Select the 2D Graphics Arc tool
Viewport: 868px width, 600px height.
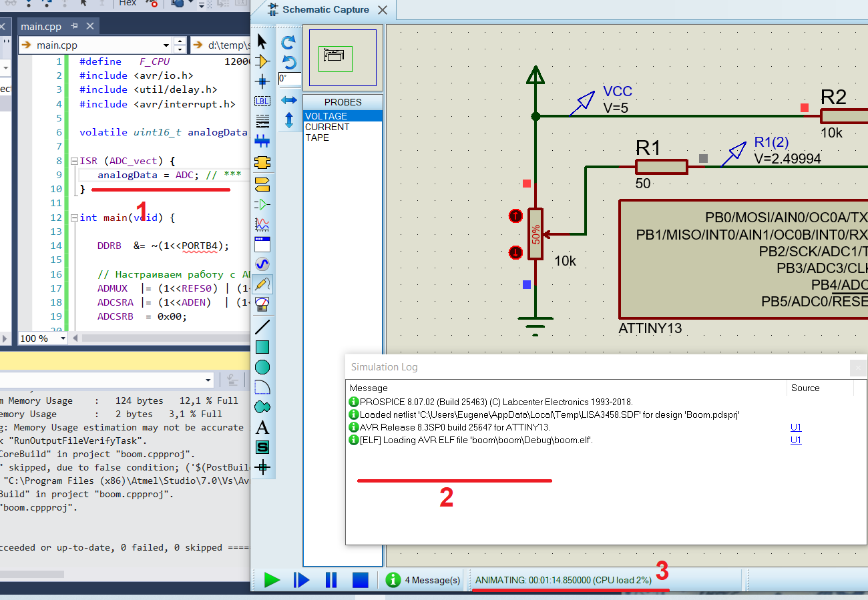click(262, 387)
